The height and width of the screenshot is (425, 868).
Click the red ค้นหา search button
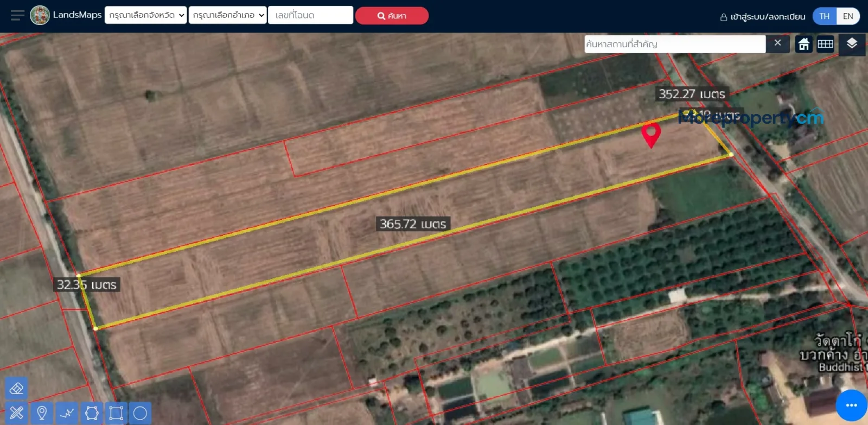(392, 16)
